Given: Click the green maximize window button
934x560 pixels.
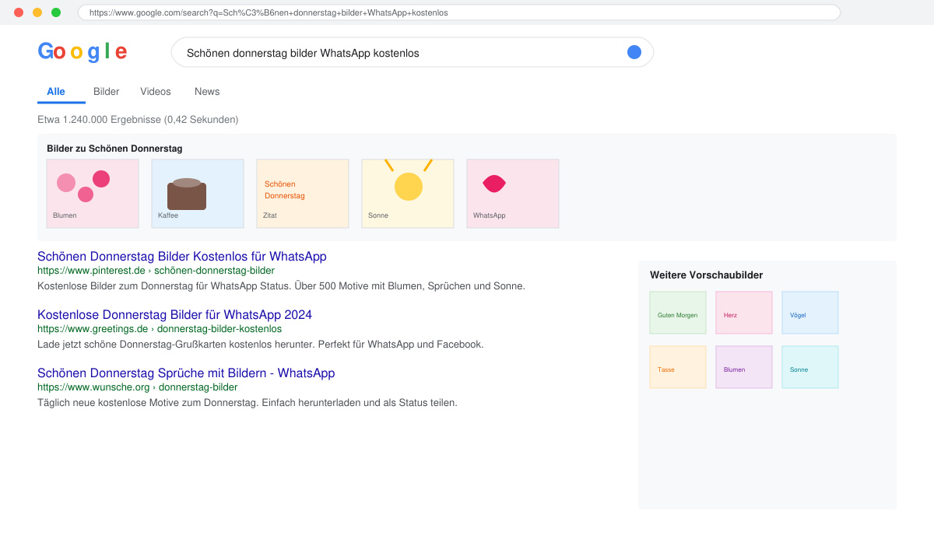Looking at the screenshot, I should (56, 12).
